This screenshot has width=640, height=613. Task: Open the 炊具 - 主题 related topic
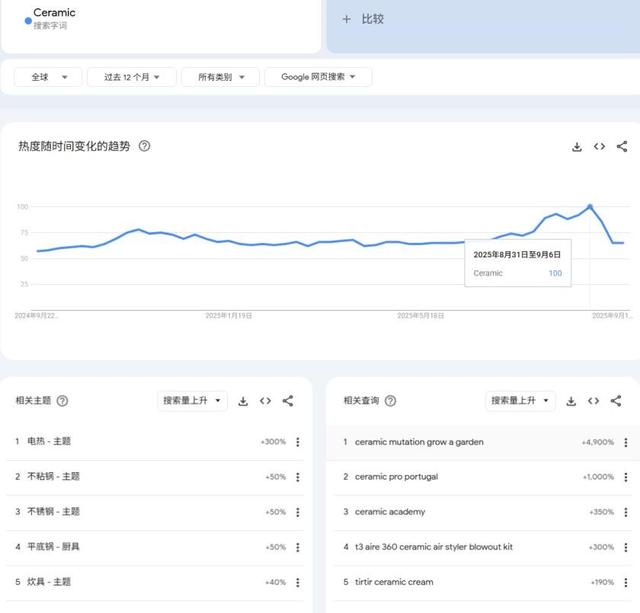pos(49,582)
